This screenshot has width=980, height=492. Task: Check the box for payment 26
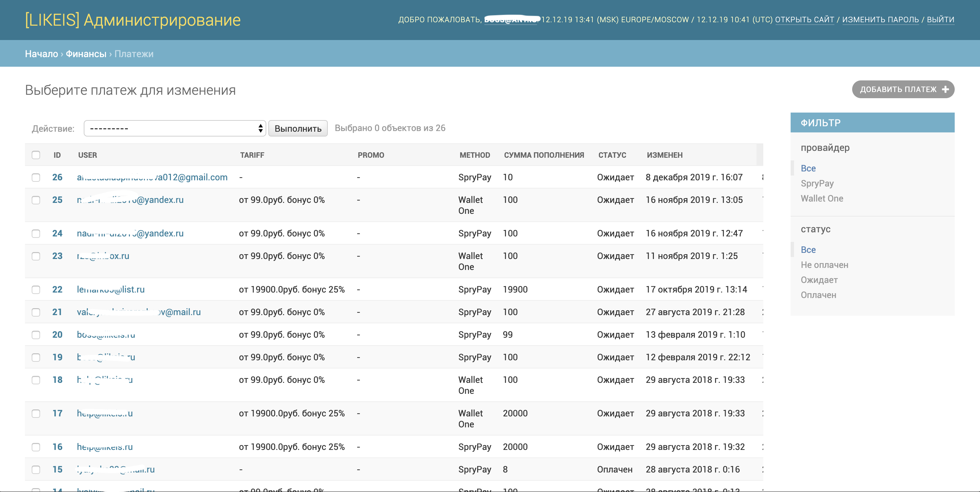click(x=36, y=178)
